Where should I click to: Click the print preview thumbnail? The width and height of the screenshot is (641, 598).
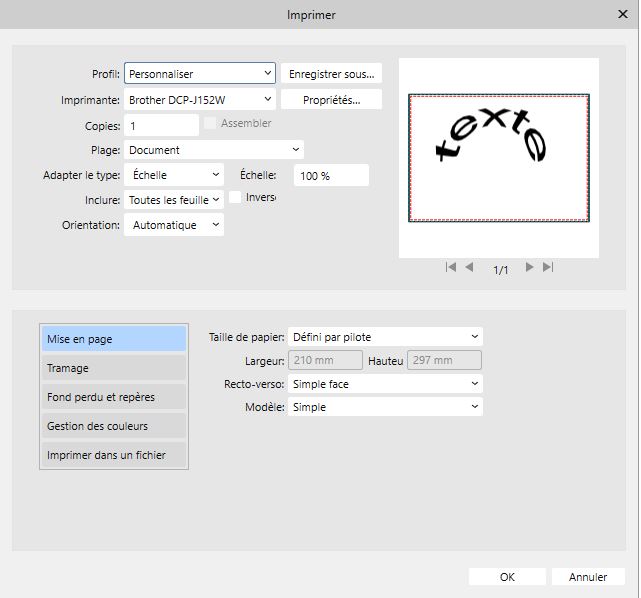tap(499, 158)
